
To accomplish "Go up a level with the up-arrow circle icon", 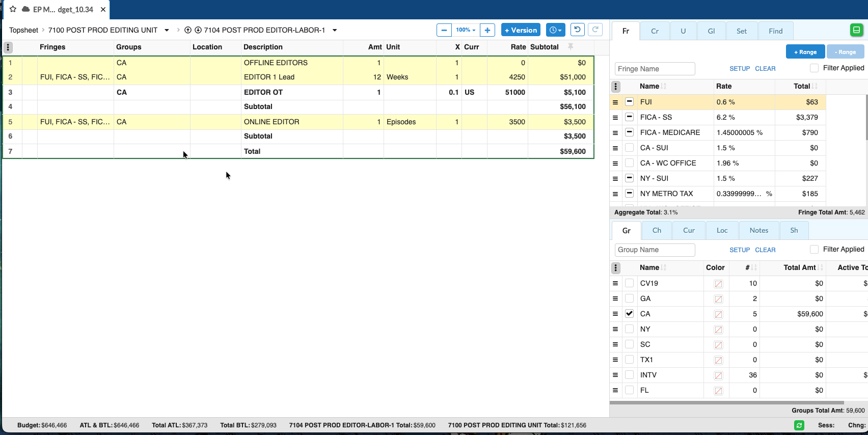I will tap(188, 30).
